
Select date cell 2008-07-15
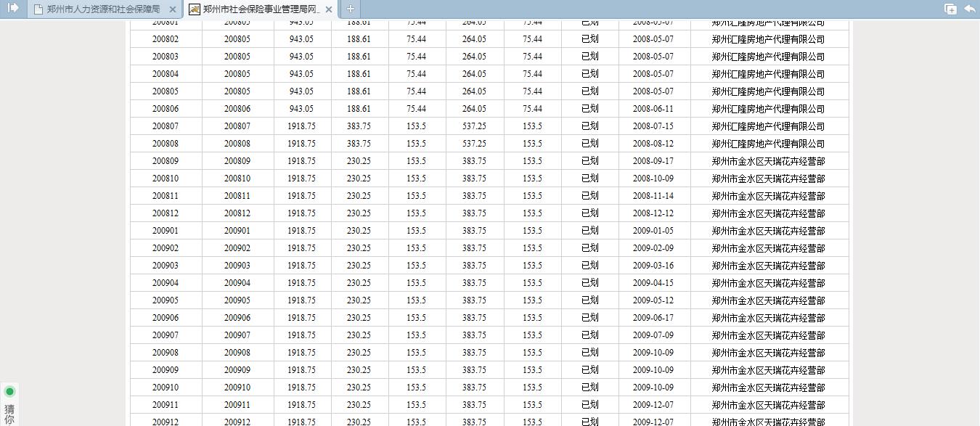(x=653, y=126)
